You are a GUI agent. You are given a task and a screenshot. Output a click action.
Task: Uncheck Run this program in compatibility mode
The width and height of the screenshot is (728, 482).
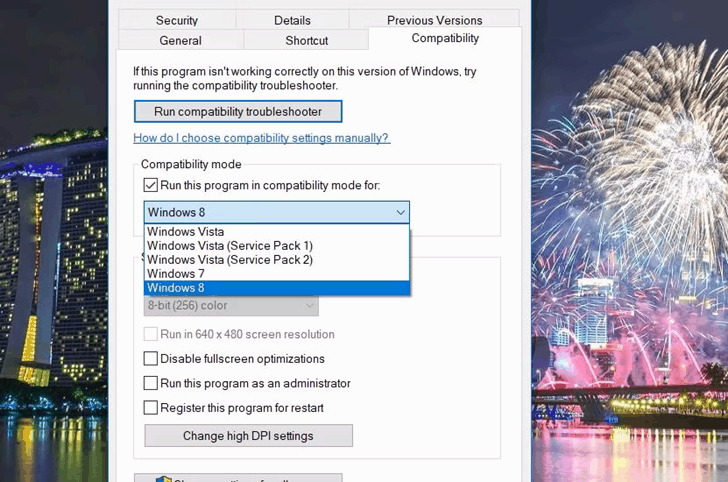coord(150,185)
